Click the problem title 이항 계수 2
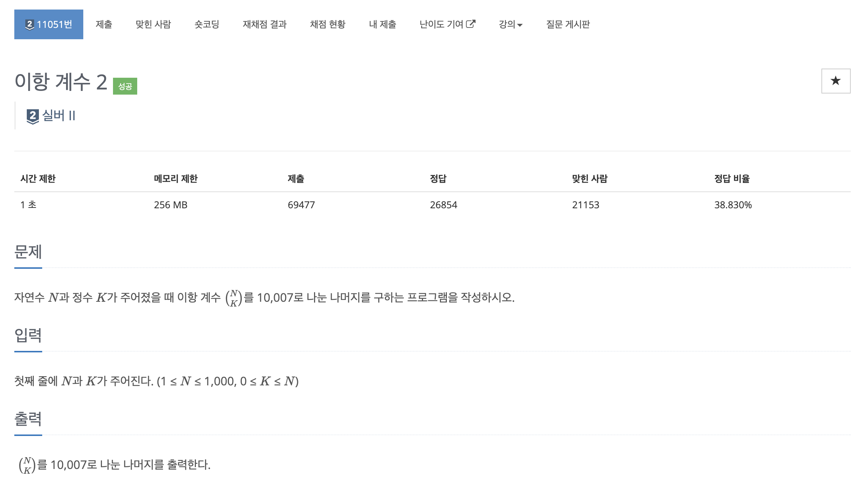The image size is (868, 484). (61, 82)
